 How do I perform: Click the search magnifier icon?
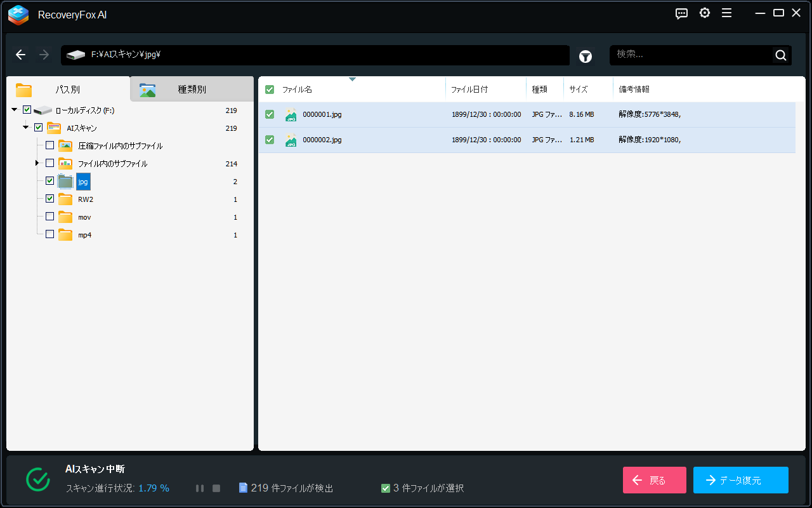click(780, 55)
